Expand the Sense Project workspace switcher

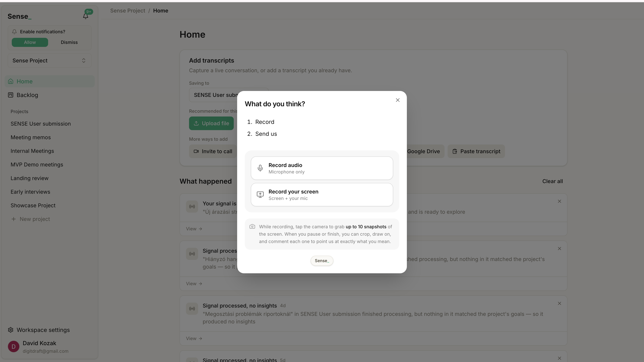coord(49,60)
